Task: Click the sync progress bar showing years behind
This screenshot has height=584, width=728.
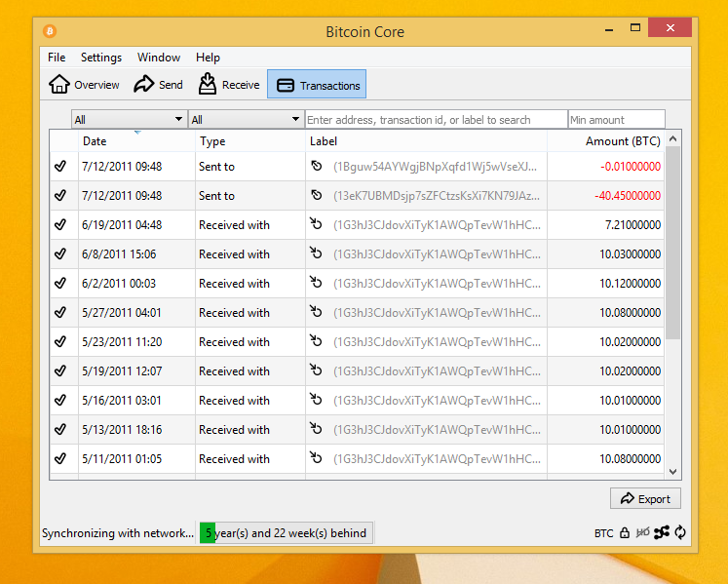Action: tap(286, 533)
